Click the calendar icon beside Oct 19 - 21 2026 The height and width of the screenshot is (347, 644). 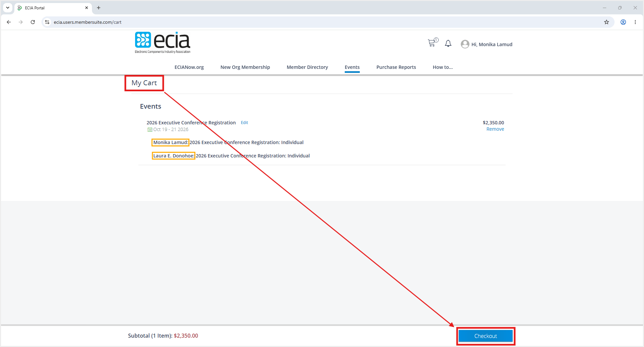[150, 130]
